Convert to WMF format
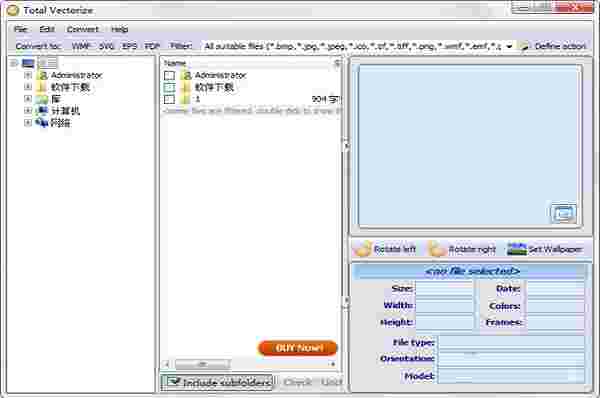This screenshot has height=398, width=600. [82, 46]
